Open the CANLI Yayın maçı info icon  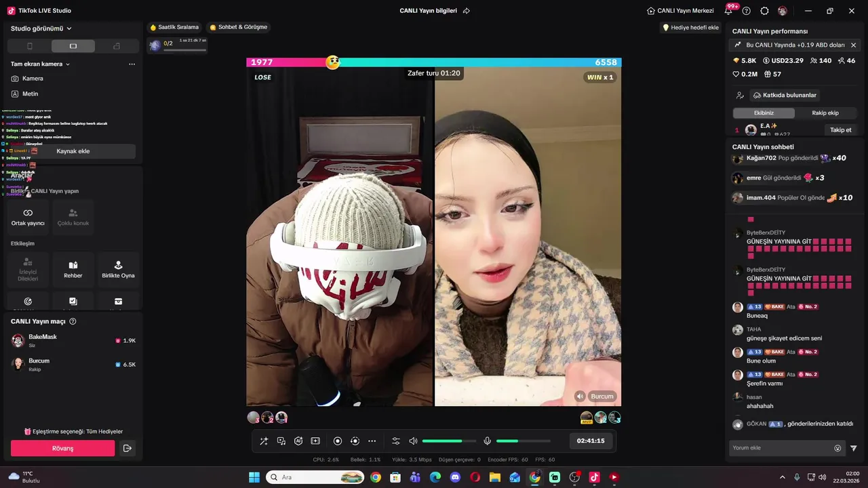pyautogui.click(x=73, y=321)
